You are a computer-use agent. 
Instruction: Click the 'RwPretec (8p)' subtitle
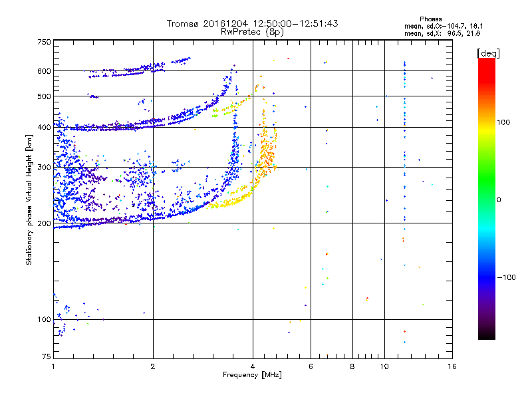pyautogui.click(x=252, y=32)
